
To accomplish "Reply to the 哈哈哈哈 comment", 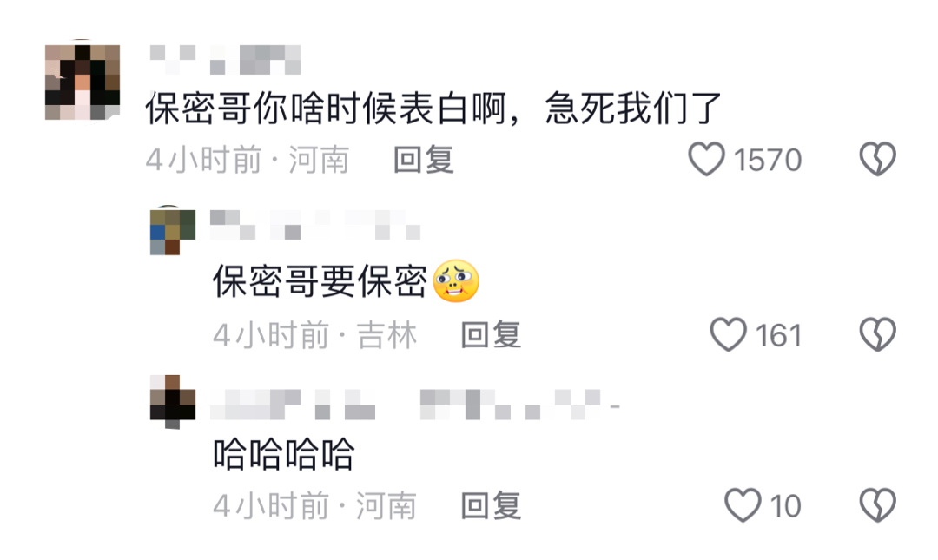I will (x=491, y=506).
